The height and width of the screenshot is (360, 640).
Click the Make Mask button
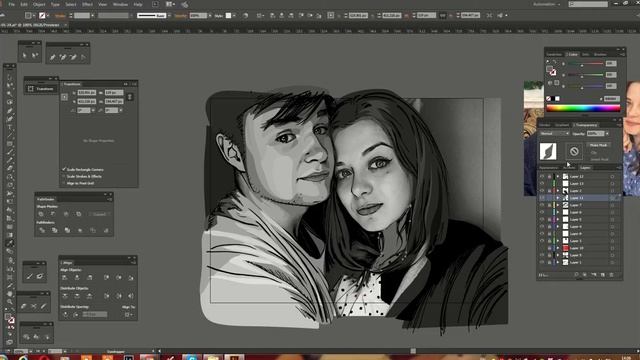tap(598, 145)
